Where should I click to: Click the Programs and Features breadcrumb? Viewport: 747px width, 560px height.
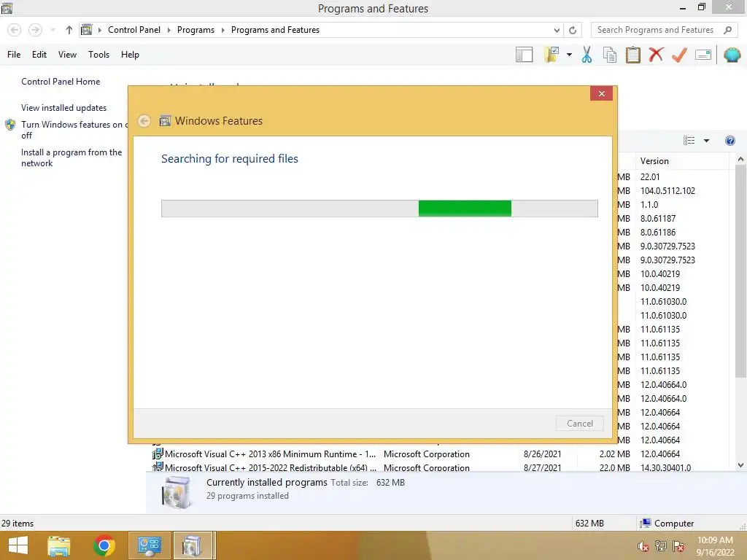point(275,29)
